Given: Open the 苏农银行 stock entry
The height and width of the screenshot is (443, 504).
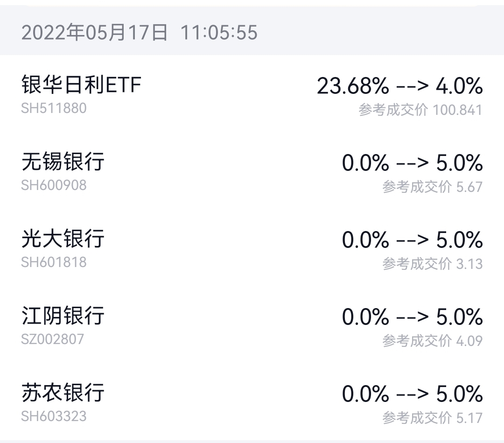Looking at the screenshot, I should tap(63, 393).
